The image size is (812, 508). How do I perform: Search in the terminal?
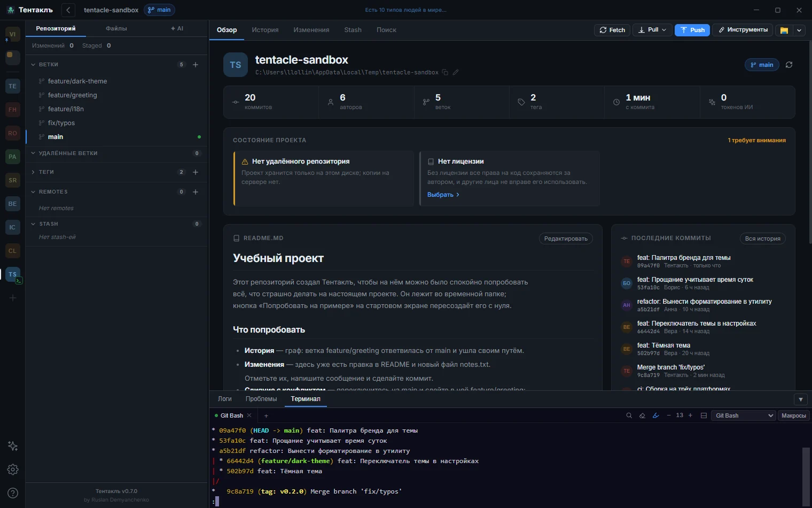(x=629, y=415)
